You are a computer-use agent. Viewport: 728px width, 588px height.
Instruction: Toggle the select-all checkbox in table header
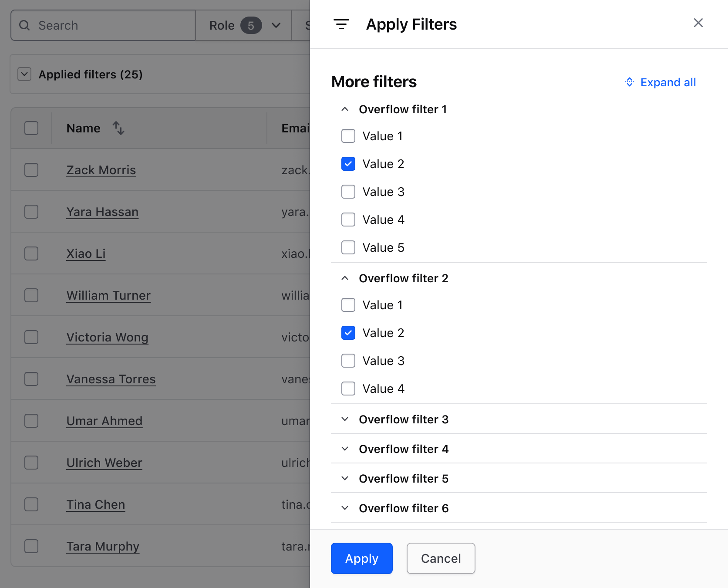point(31,128)
